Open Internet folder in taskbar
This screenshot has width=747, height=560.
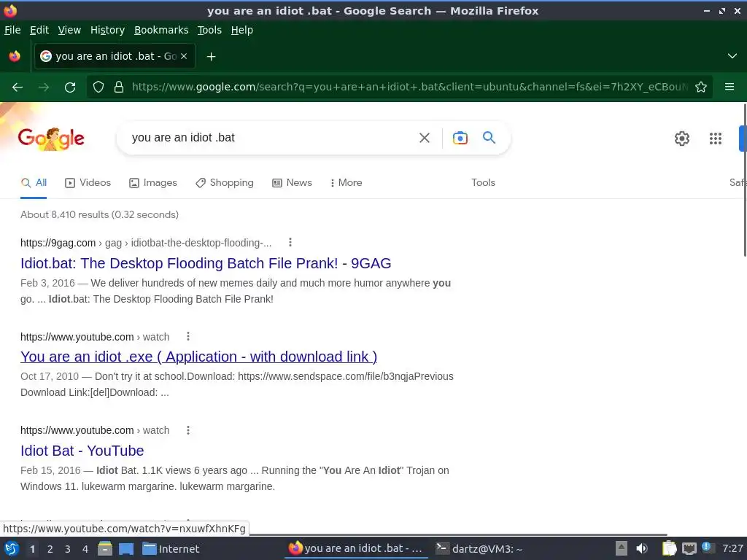tap(171, 548)
